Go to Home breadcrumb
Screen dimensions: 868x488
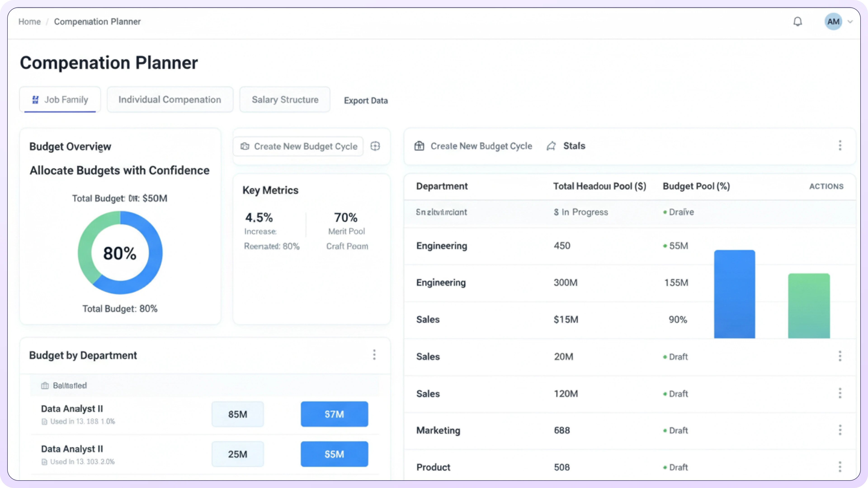29,22
